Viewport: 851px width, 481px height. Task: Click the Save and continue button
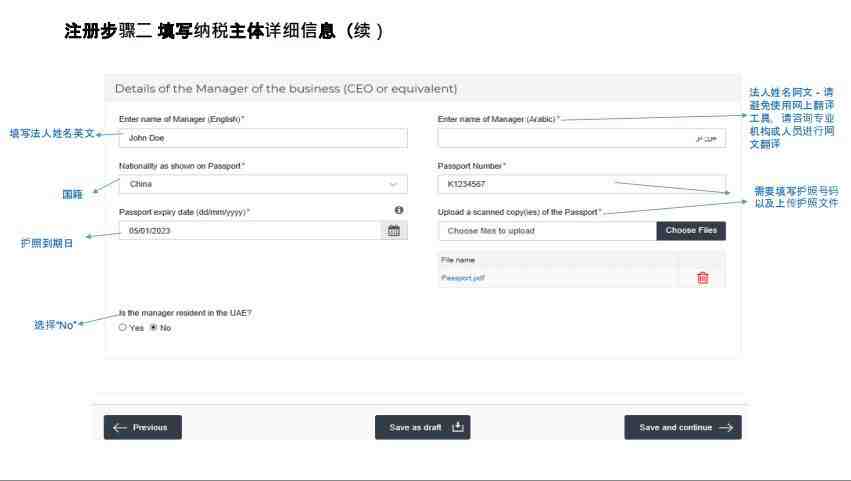(x=683, y=427)
